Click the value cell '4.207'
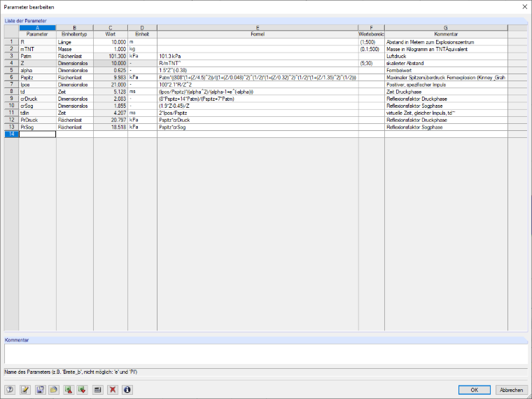Viewport: 532px width, 399px height. pos(111,113)
